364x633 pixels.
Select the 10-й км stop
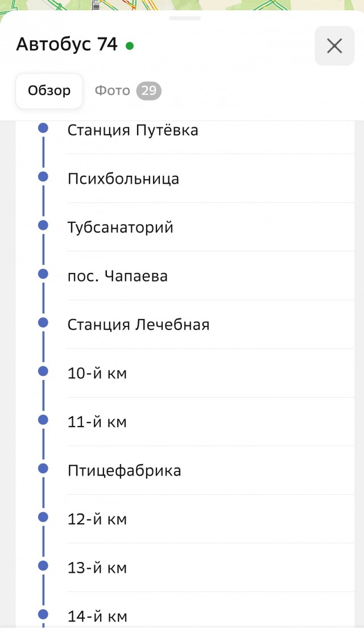(98, 373)
